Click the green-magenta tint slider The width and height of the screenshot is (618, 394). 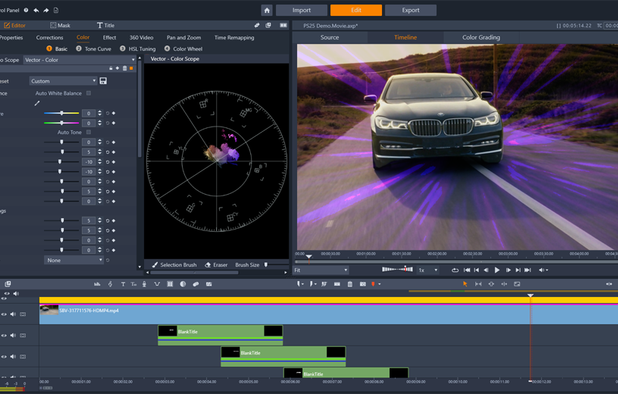[61, 123]
